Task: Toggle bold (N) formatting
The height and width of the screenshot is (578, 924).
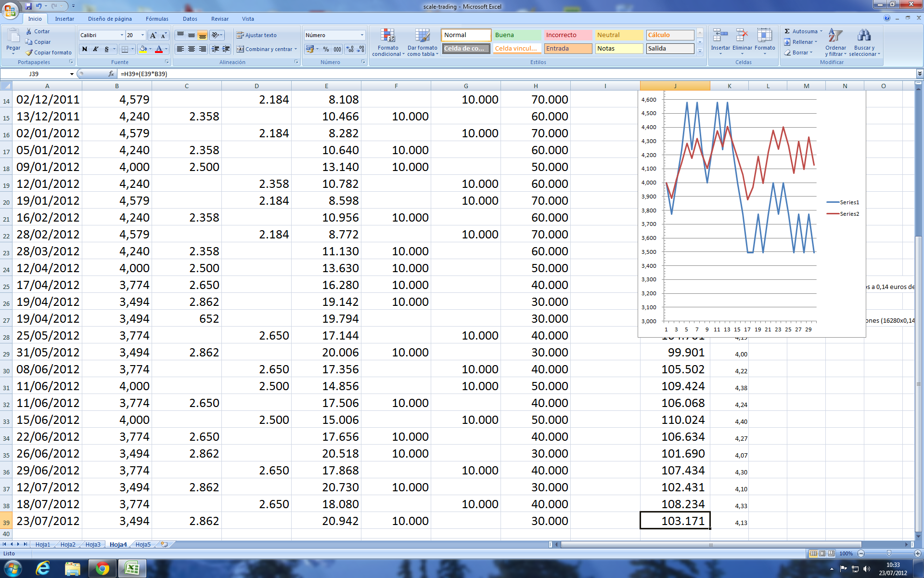Action: (x=85, y=49)
